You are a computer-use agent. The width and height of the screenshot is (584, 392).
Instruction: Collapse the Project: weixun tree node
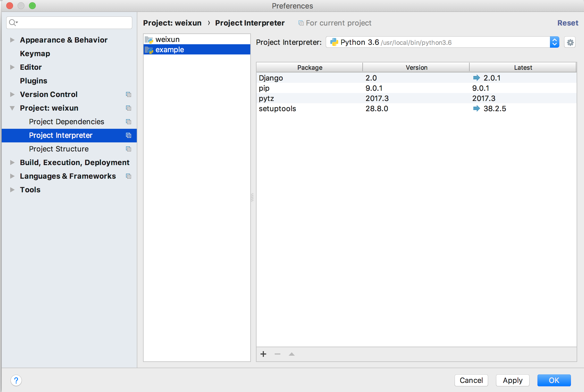(12, 108)
